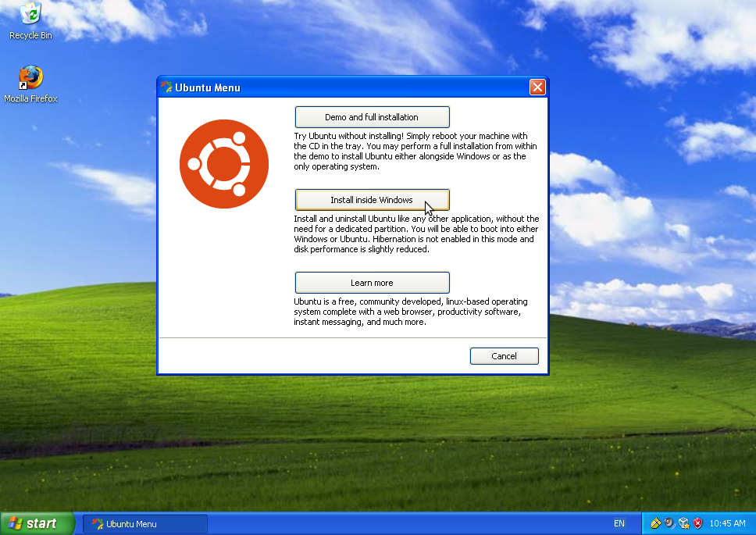Open the EN language bar indicator
The width and height of the screenshot is (756, 535).
619,523
